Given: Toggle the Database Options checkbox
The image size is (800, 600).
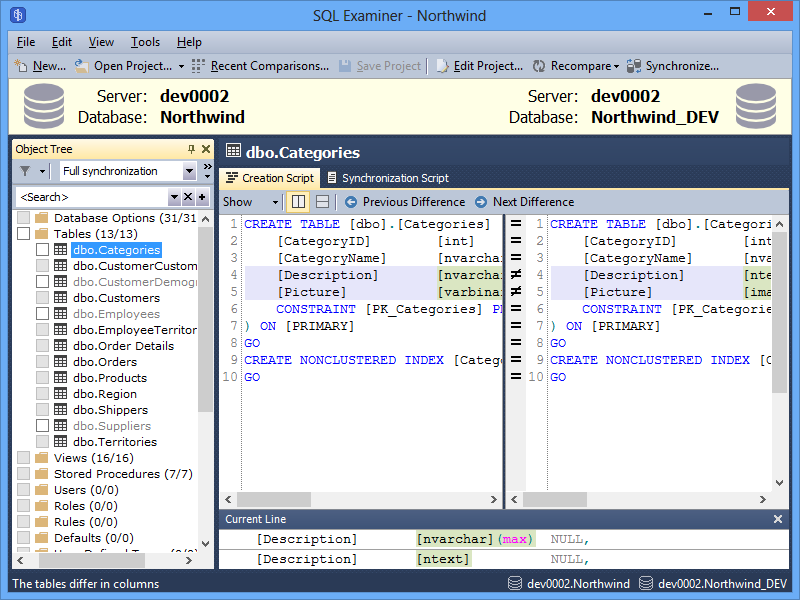Looking at the screenshot, I should [x=23, y=218].
